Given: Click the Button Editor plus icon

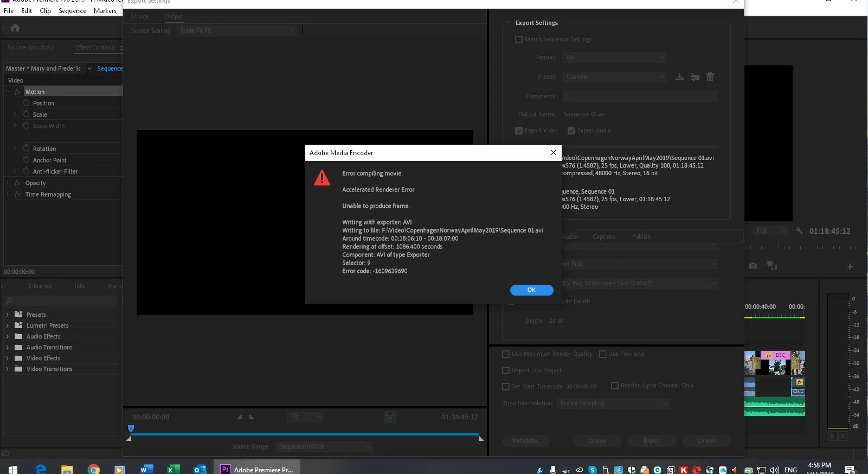Looking at the screenshot, I should click(x=850, y=266).
